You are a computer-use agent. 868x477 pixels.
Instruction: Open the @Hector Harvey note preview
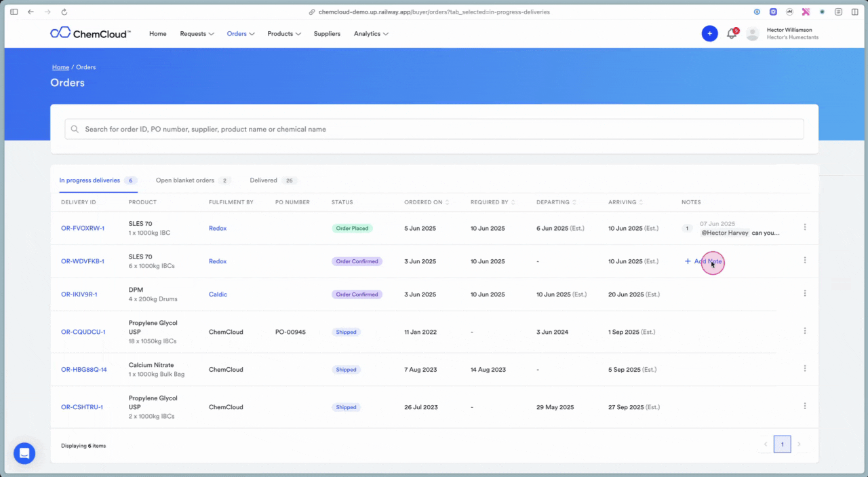click(x=740, y=232)
